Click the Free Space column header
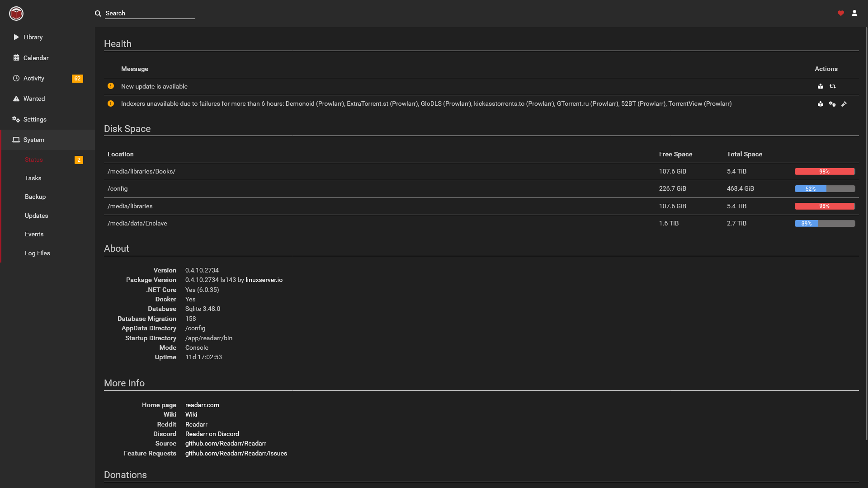 coord(675,154)
